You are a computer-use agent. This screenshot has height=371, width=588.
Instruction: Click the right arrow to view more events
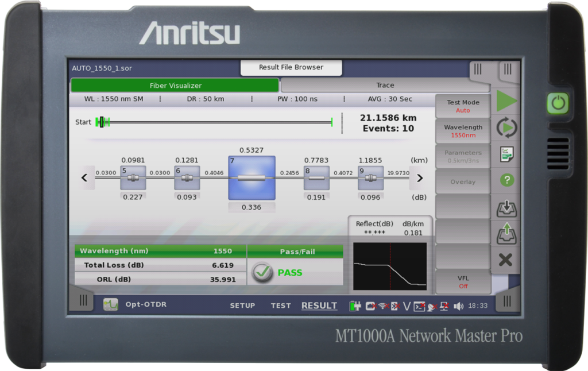coord(419,178)
